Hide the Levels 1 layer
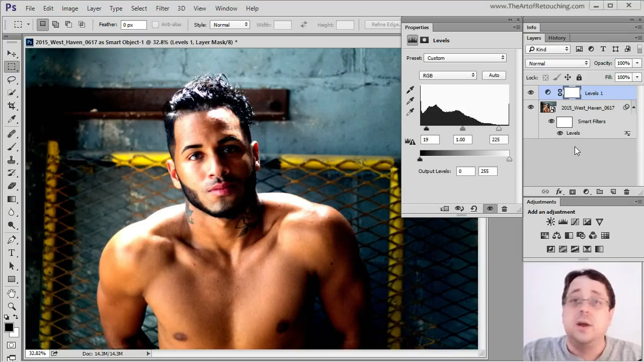 tap(531, 93)
